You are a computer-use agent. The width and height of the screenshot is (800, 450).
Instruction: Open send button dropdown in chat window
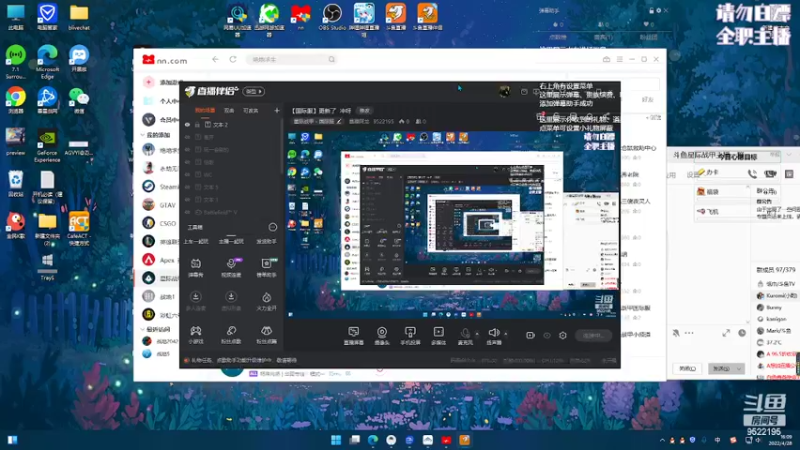739,368
